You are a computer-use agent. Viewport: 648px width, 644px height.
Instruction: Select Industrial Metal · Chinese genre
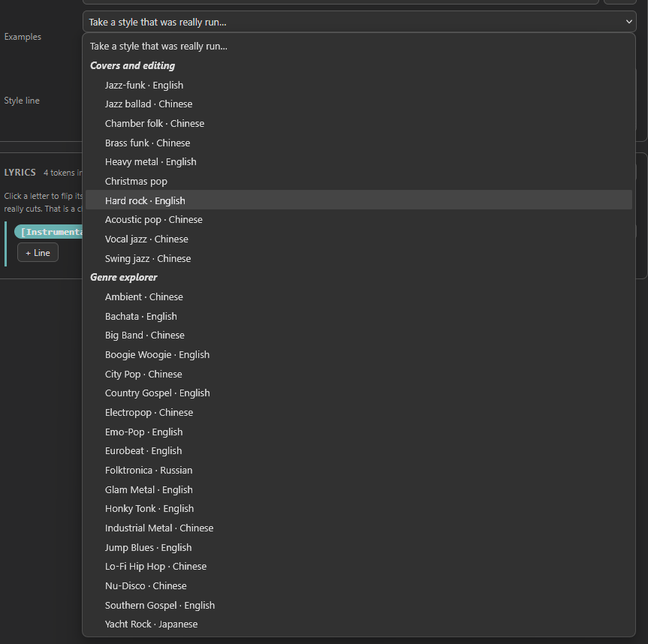click(359, 528)
